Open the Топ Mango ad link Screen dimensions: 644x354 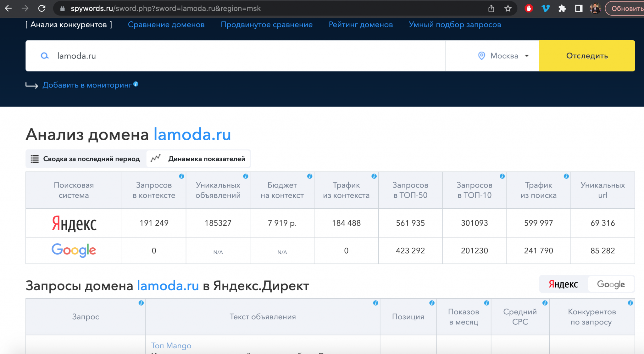[x=171, y=346]
